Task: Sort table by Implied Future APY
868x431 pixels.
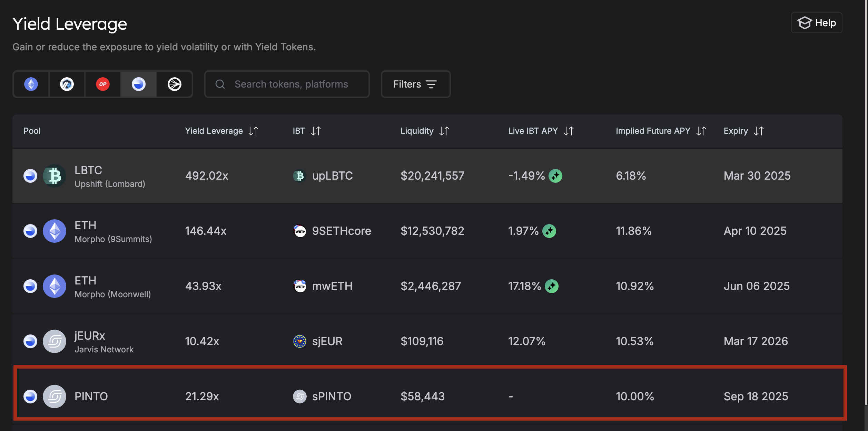Action: click(701, 131)
